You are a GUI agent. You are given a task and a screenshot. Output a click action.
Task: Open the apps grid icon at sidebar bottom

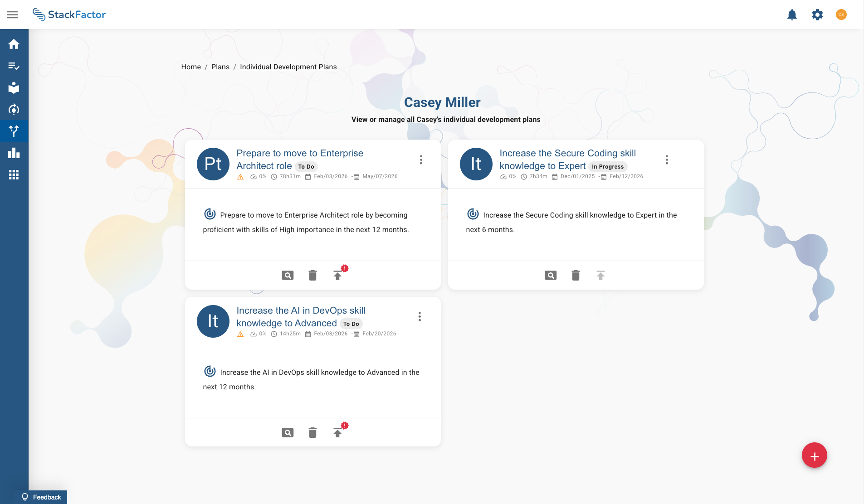[14, 175]
